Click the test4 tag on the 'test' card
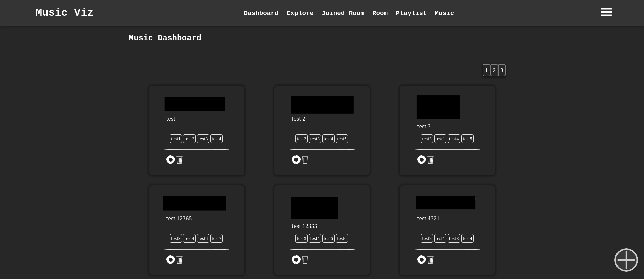 click(x=216, y=139)
